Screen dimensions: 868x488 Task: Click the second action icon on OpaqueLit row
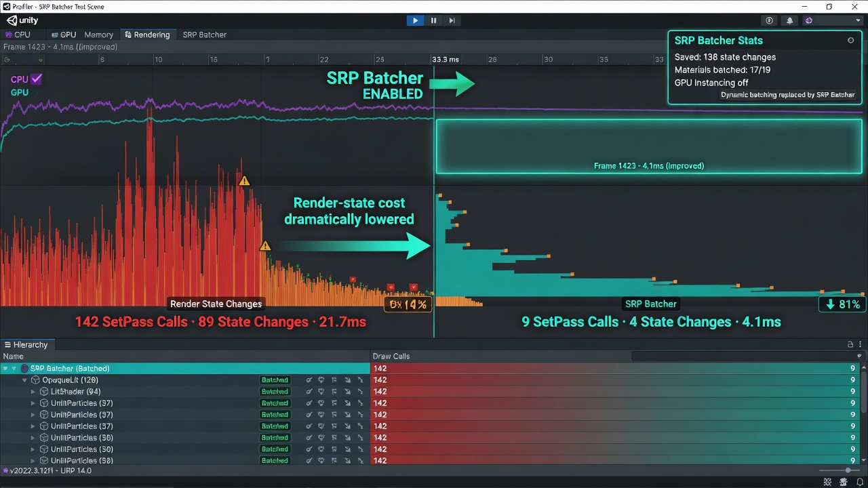coord(321,380)
